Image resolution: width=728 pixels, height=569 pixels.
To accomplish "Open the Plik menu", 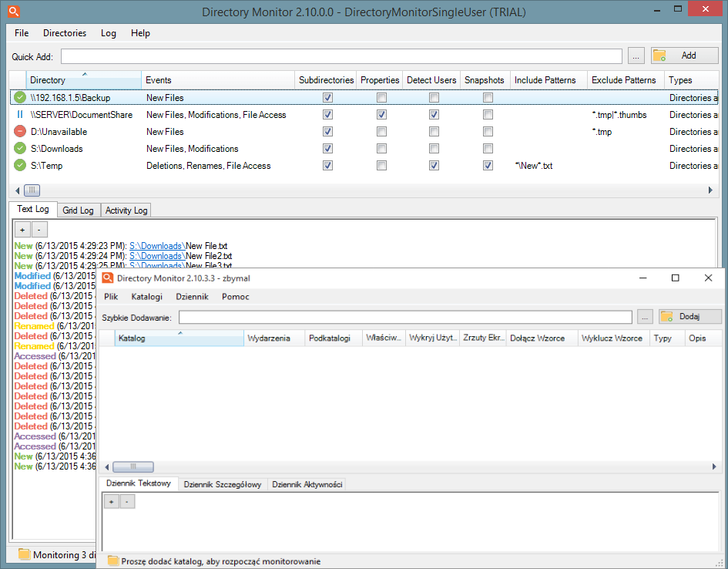I will pyautogui.click(x=111, y=296).
